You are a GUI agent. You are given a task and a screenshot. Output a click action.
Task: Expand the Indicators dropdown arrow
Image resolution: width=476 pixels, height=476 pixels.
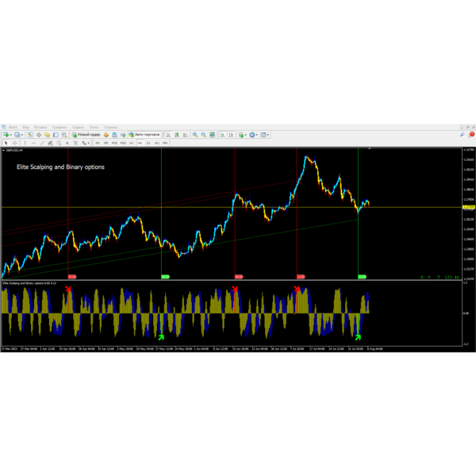246,135
